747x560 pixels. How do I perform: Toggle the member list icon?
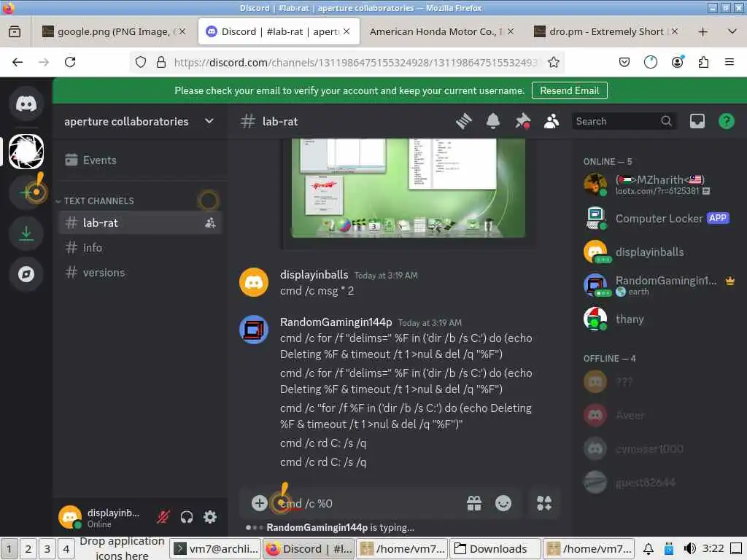(551, 122)
